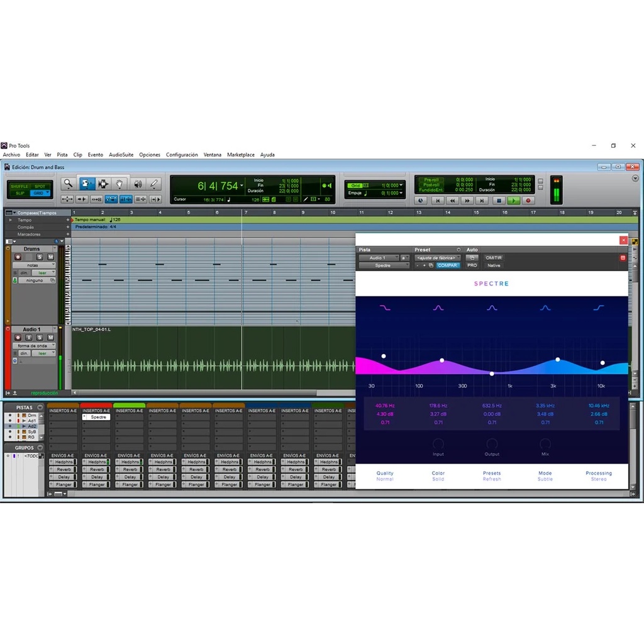This screenshot has height=644, width=644.
Task: Open the Spectre plugin selector dropdown
Action: coord(384,266)
